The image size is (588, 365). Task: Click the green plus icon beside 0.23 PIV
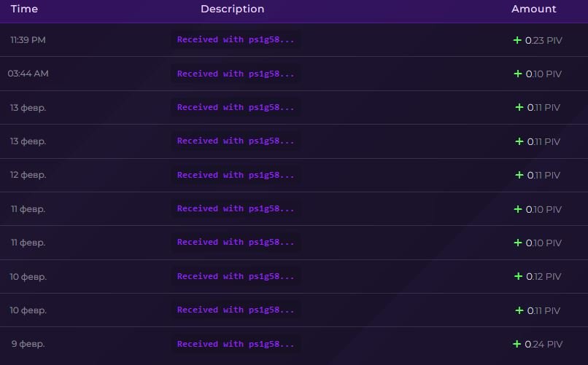click(517, 40)
